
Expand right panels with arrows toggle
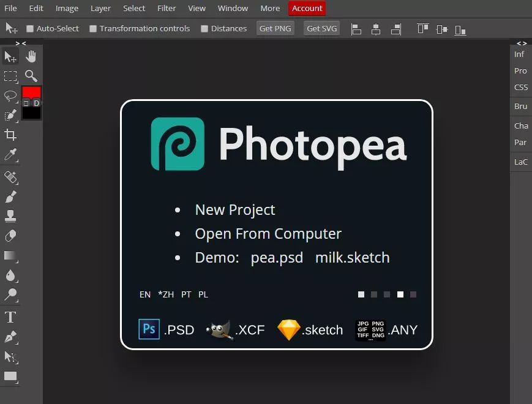(522, 43)
